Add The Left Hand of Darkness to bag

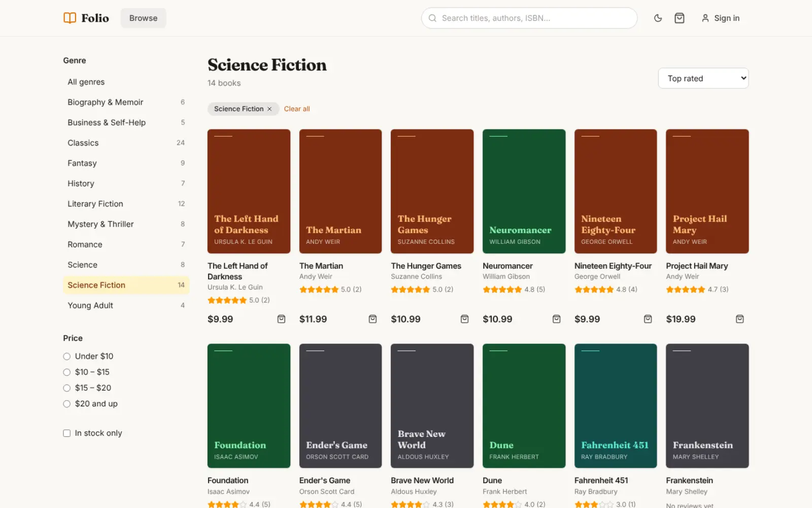[x=281, y=319]
